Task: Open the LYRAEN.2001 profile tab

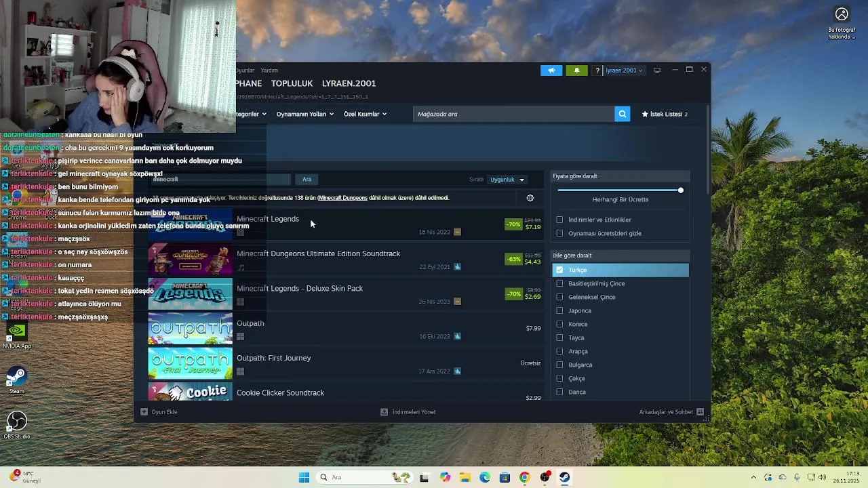Action: 349,83
